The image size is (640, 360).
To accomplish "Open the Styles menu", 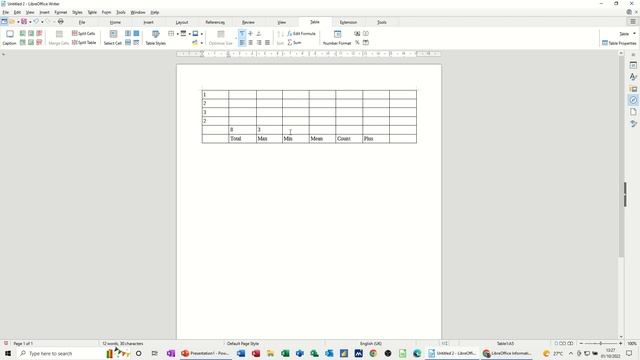I will 77,12.
